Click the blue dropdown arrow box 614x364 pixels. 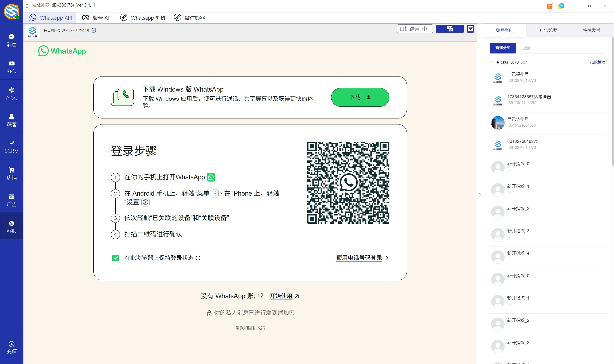coord(470,29)
